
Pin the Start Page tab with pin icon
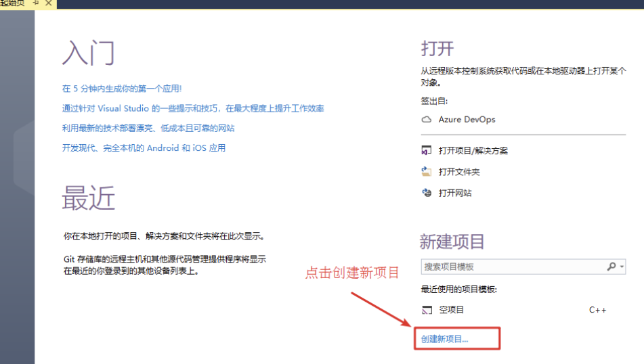pyautogui.click(x=36, y=3)
